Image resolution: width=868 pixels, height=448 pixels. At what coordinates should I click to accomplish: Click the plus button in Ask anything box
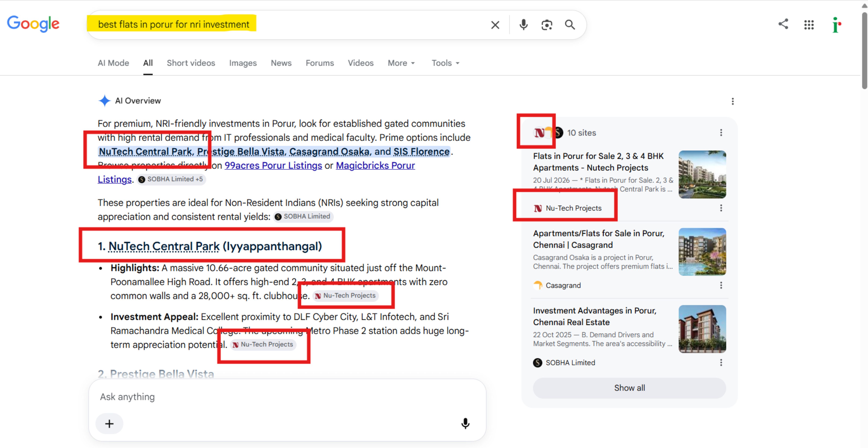point(109,424)
